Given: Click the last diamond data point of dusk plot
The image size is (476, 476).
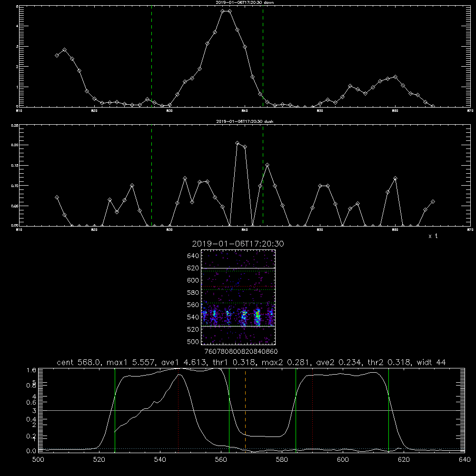Looking at the screenshot, I should click(x=433, y=201).
